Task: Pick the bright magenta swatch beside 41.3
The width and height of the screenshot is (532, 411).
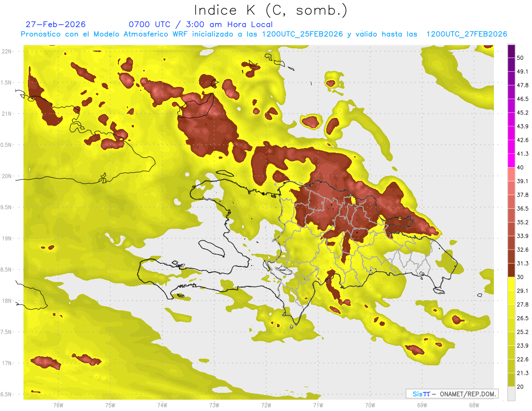Action: [x=511, y=160]
